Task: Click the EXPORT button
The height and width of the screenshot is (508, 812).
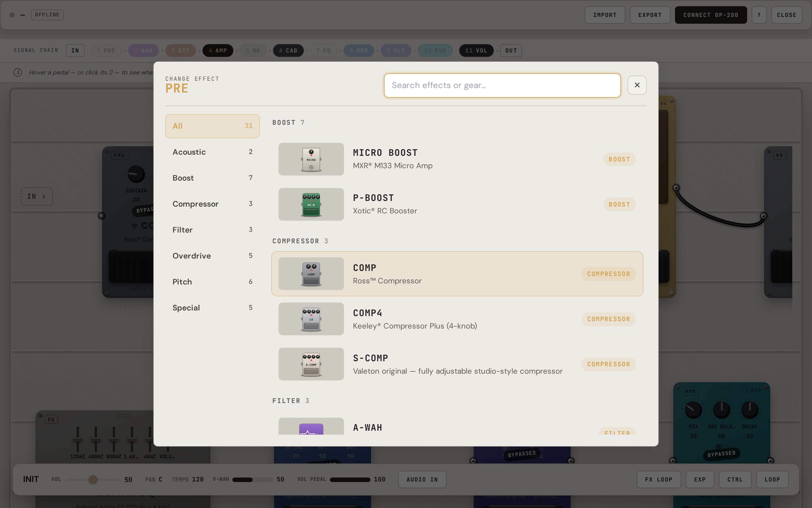Action: pos(650,15)
